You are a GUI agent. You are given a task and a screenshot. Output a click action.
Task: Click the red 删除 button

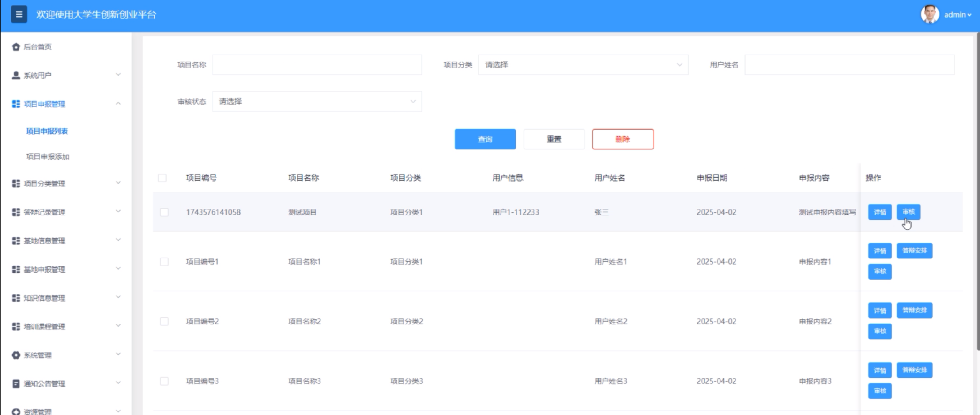[623, 139]
